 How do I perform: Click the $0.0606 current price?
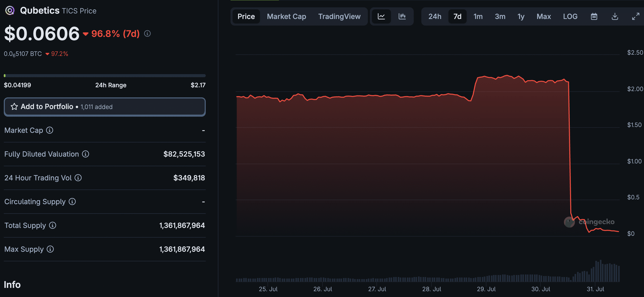42,33
